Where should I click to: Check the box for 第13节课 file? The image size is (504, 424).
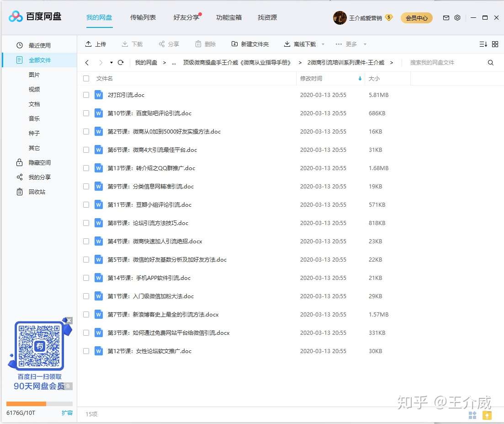pos(86,168)
